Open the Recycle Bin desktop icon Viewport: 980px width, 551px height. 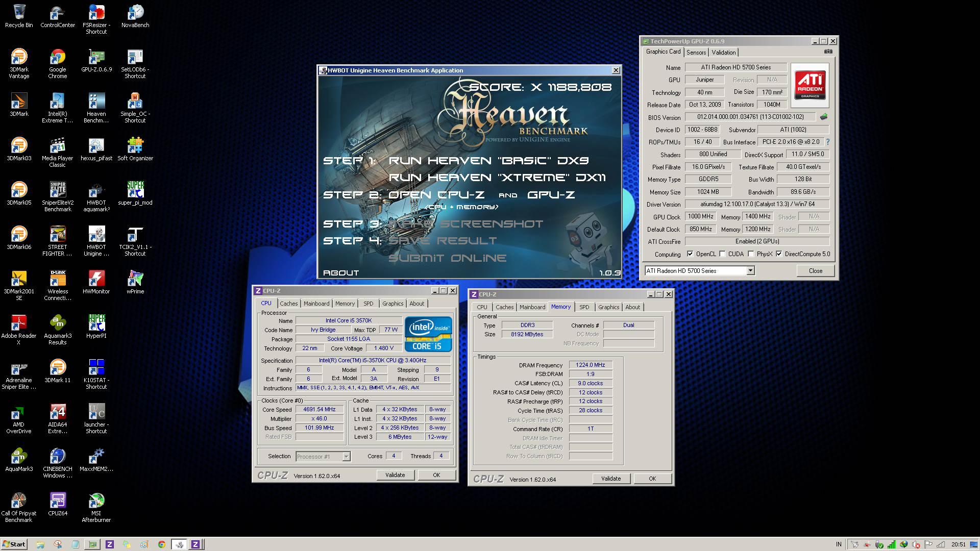click(19, 16)
